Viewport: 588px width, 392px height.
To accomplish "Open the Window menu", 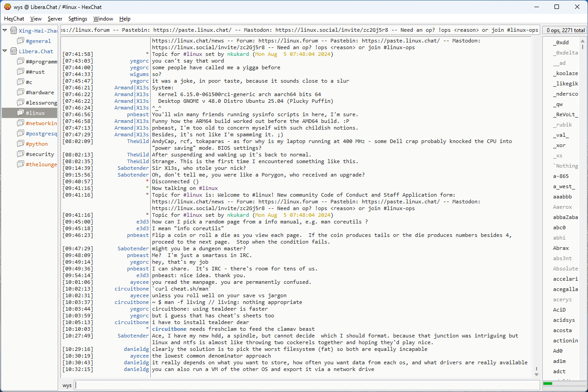I will point(103,19).
